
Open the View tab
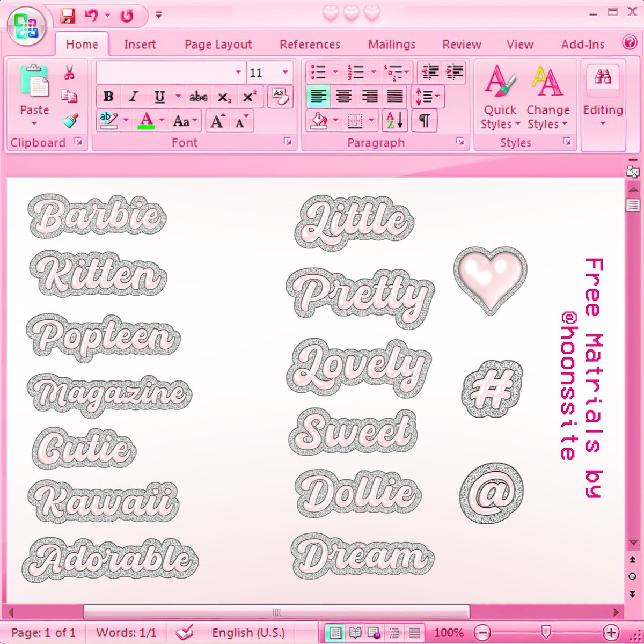(x=520, y=45)
